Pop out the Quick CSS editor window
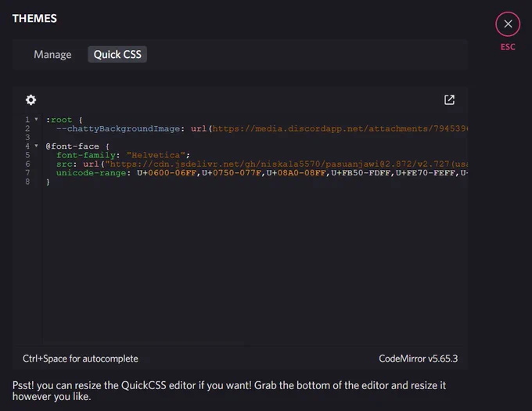This screenshot has width=532, height=411. pos(449,99)
